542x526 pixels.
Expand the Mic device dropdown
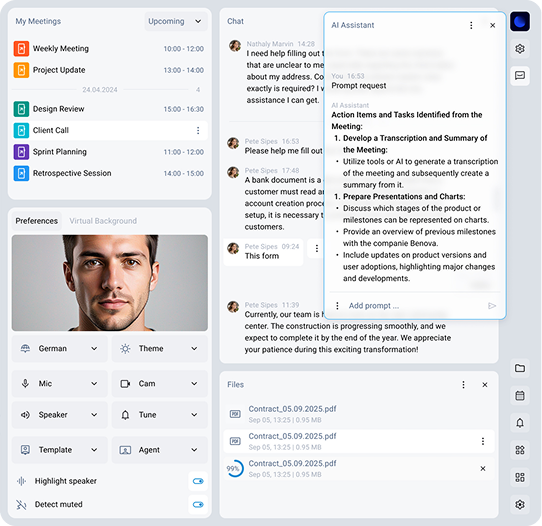[x=60, y=384]
